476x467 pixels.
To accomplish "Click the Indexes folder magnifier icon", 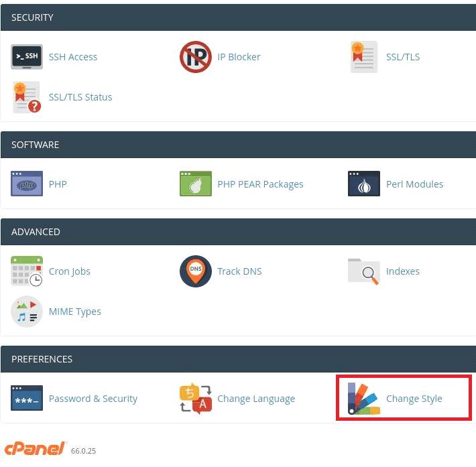I will pyautogui.click(x=364, y=271).
